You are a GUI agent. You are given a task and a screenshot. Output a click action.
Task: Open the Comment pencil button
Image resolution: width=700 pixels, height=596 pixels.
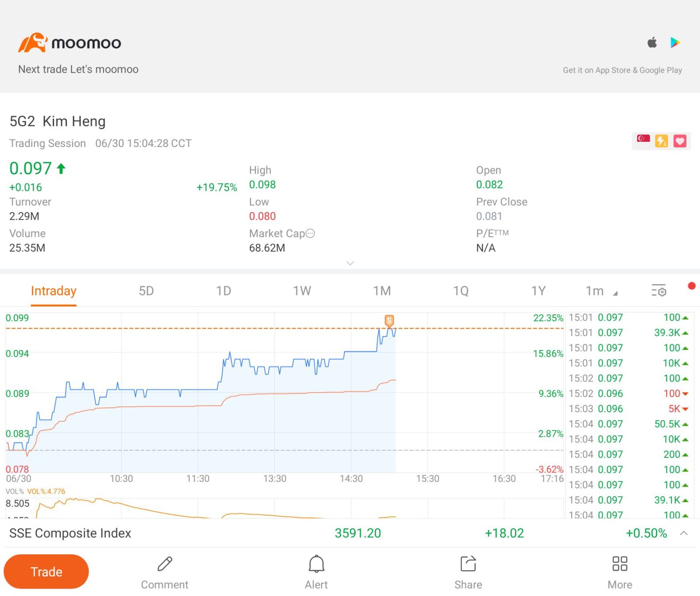click(164, 572)
